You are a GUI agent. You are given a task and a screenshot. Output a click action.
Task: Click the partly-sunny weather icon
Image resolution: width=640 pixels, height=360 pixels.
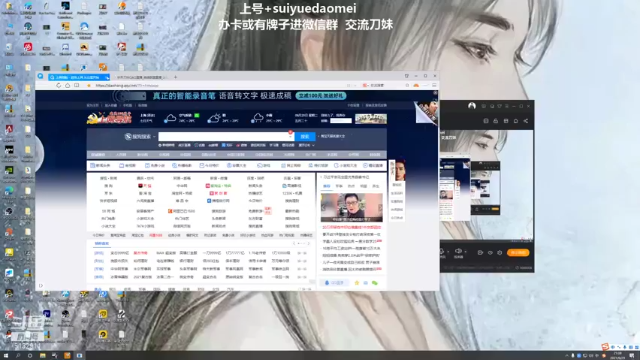tap(214, 118)
